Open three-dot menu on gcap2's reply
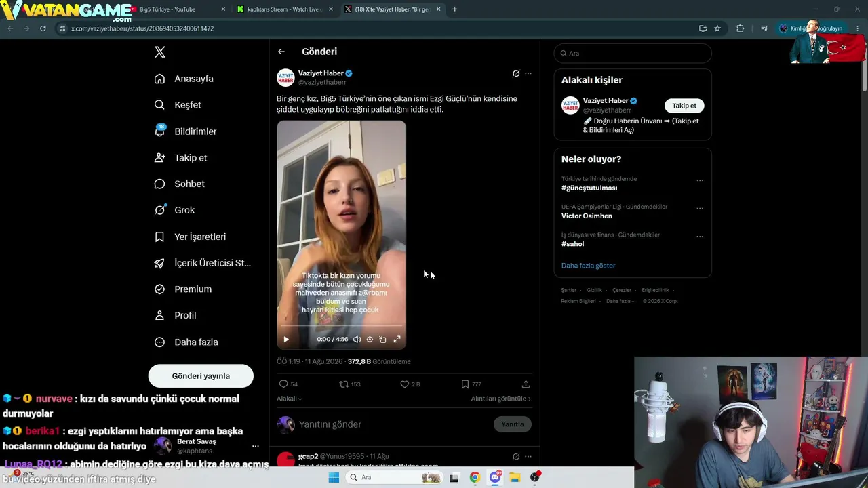Viewport: 868px width, 488px height. coord(528,456)
